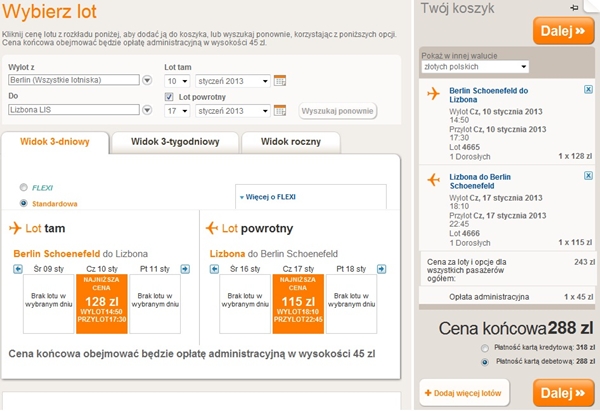Image resolution: width=600 pixels, height=411 pixels.
Task: Click the Pt 11 sty no-flight cell
Action: (155, 304)
